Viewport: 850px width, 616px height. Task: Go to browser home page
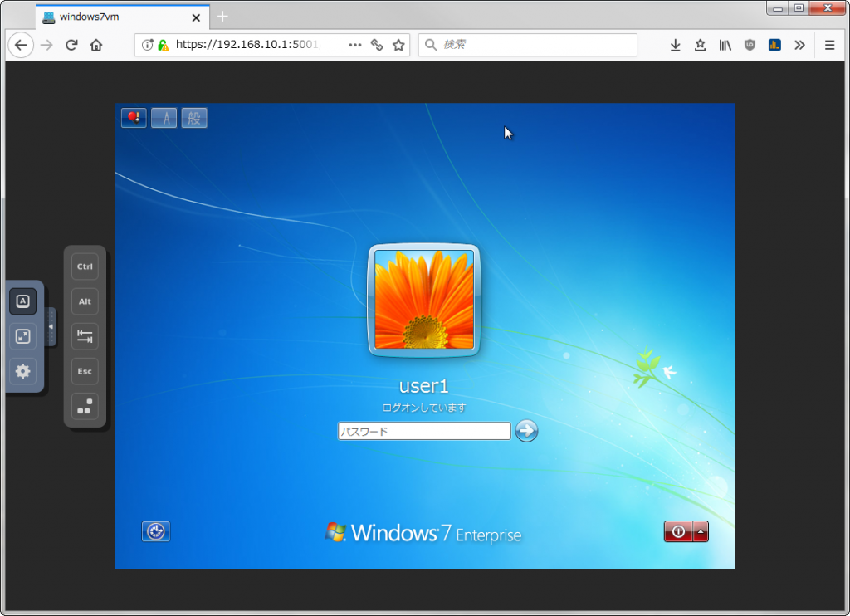click(96, 45)
